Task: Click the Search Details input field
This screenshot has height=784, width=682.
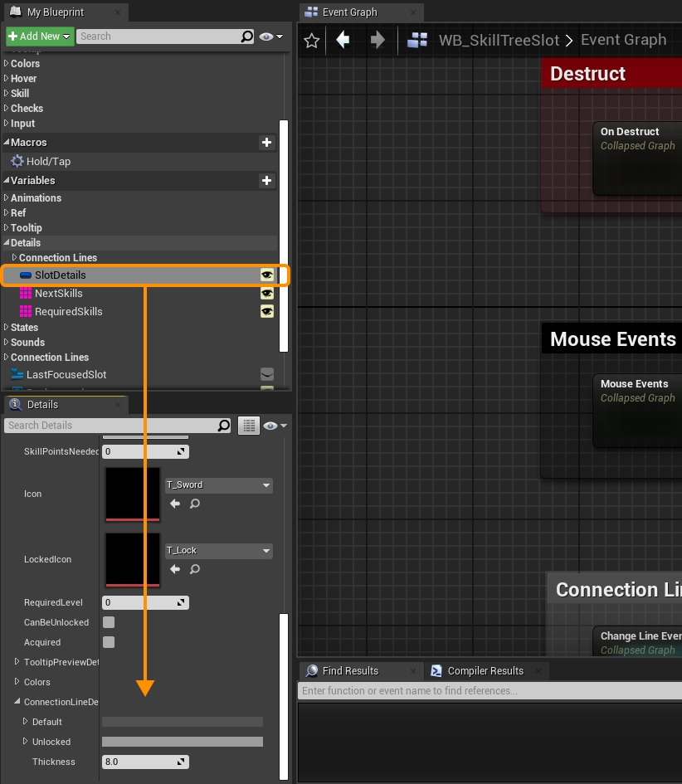Action: tap(110, 426)
